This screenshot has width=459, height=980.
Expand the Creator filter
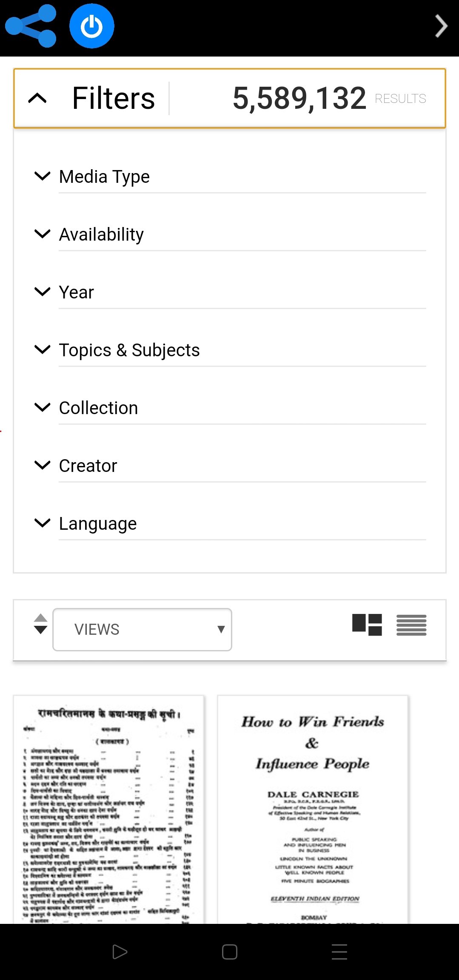coord(88,466)
